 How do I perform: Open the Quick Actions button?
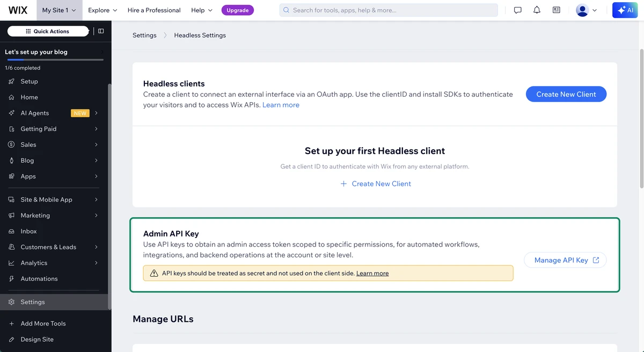click(x=48, y=31)
